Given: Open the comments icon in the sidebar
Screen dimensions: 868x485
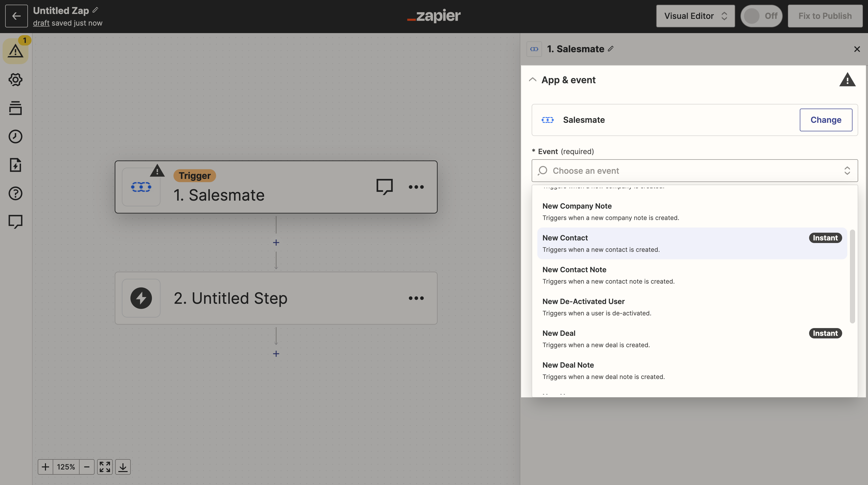Looking at the screenshot, I should 16,222.
